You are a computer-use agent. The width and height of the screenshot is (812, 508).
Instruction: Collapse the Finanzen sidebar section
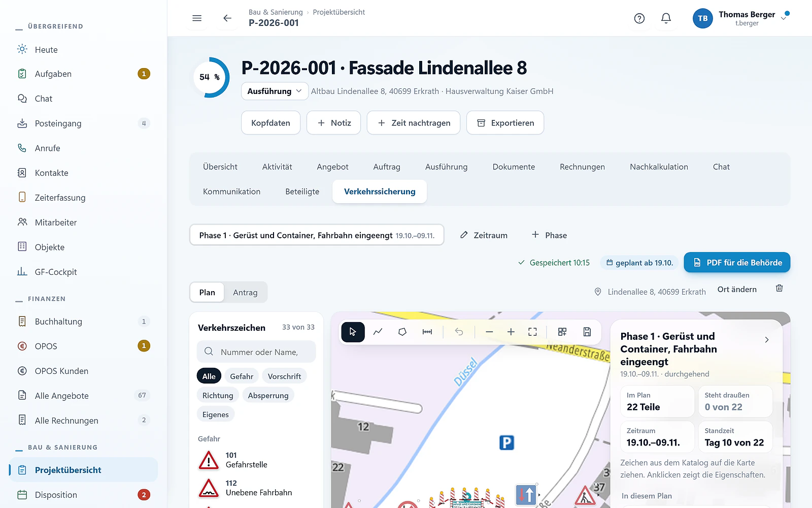click(47, 299)
